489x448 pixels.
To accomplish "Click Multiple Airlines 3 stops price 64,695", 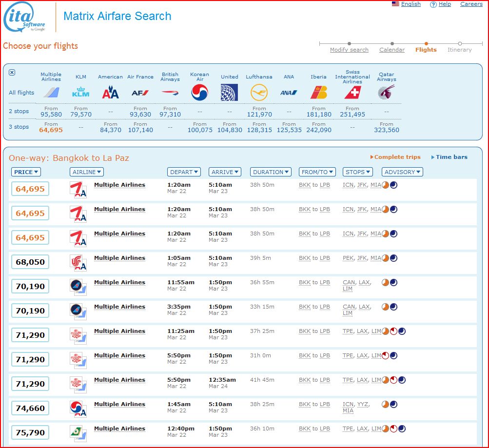I will 51,130.
